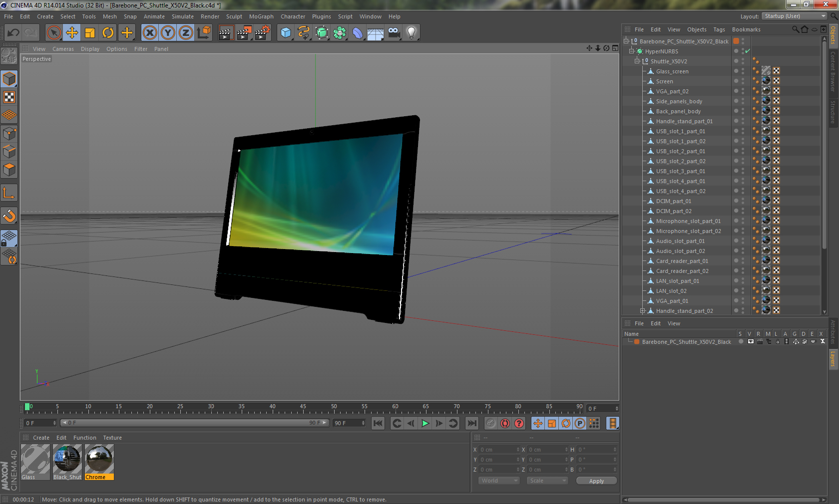839x504 pixels.
Task: Open the Plugins menu
Action: click(x=321, y=16)
